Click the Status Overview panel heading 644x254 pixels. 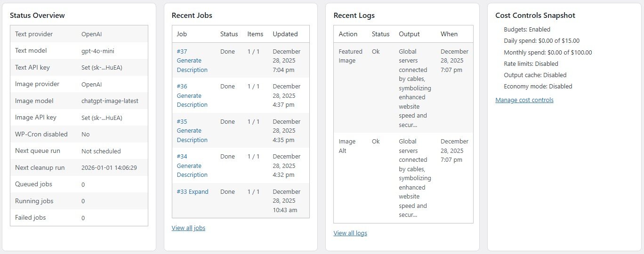coord(37,16)
